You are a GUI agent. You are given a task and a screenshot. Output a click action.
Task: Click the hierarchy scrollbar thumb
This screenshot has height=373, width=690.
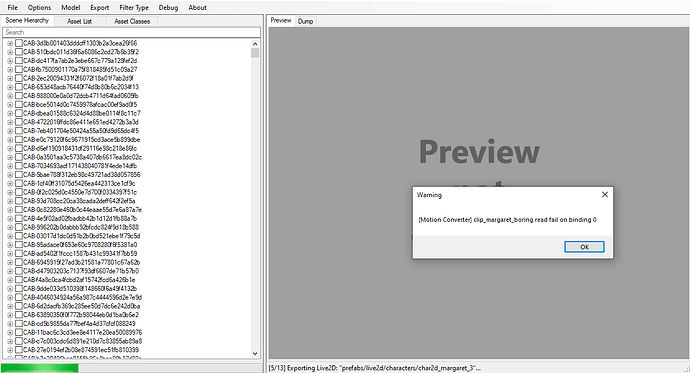click(255, 53)
